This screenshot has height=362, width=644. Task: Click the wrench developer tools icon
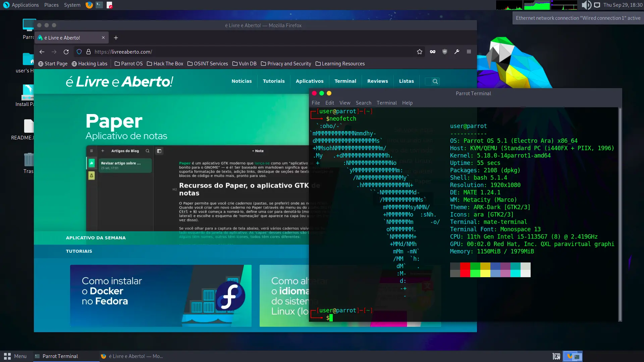pos(457,52)
